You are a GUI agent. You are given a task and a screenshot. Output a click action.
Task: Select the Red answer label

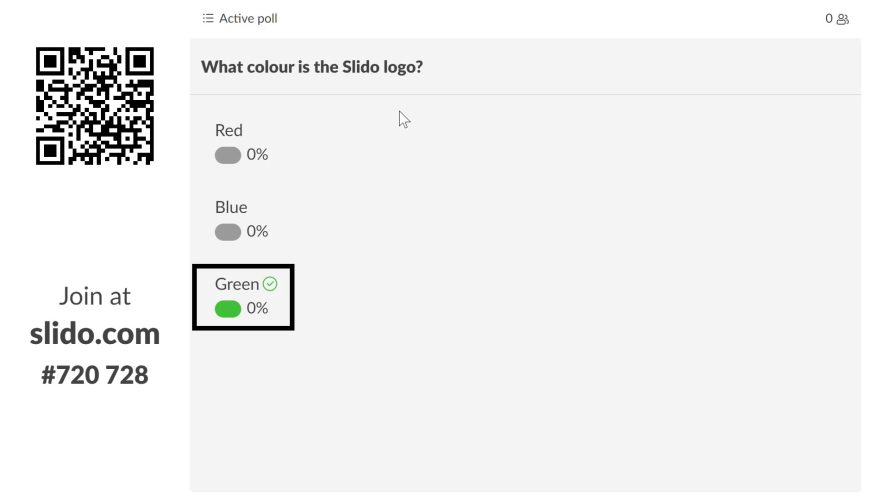click(x=229, y=130)
